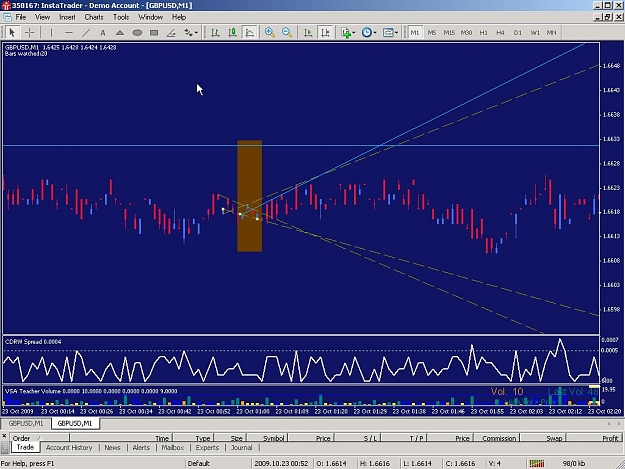The image size is (625, 469).
Task: Switch to the M5 timeframe
Action: pyautogui.click(x=432, y=33)
